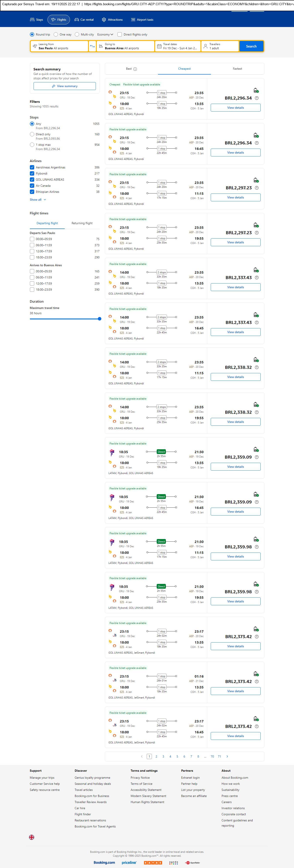Click the luggage icon on the Cheapest flight card
This screenshot has height=868, width=294.
tap(256, 90)
